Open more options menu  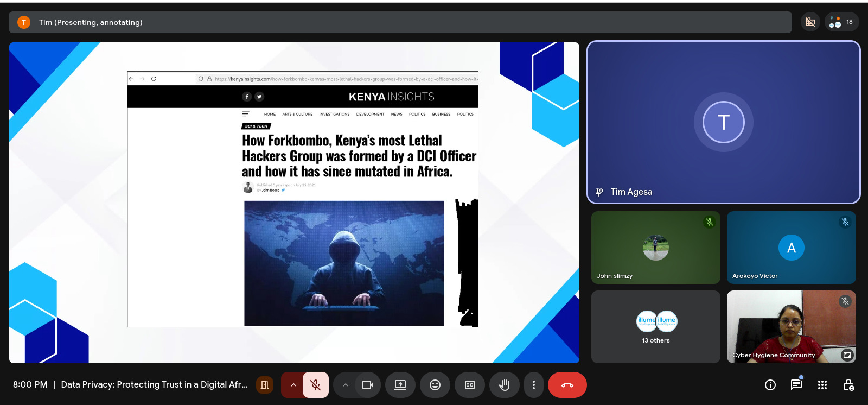(534, 385)
